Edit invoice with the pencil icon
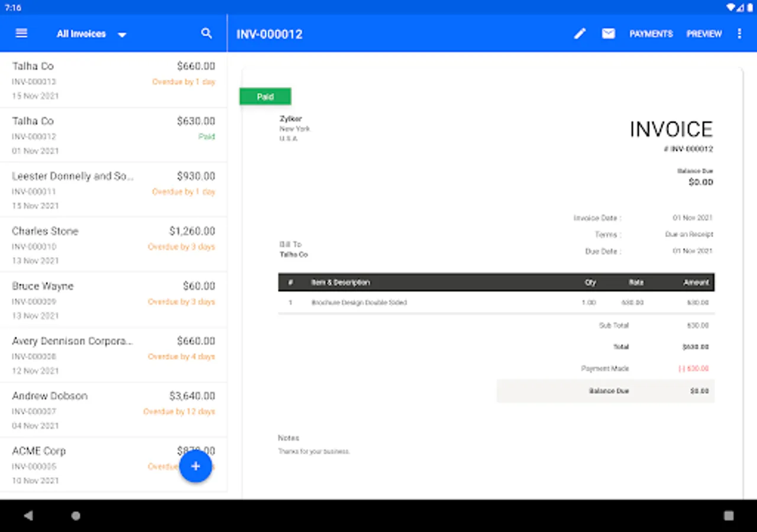 coord(580,34)
